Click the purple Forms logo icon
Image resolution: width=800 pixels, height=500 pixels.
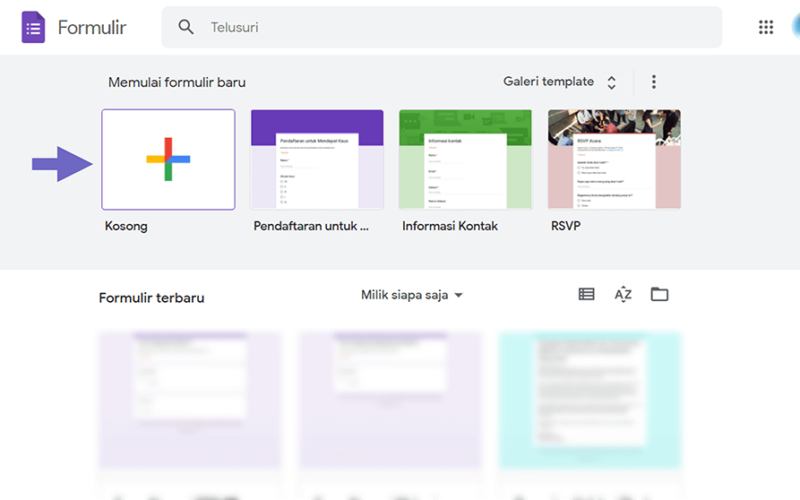33,27
